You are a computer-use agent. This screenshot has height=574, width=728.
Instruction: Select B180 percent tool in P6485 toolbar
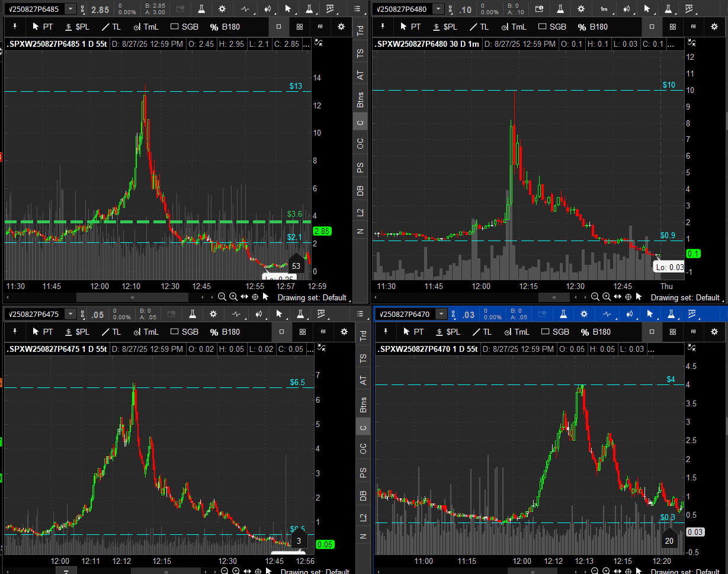(225, 27)
